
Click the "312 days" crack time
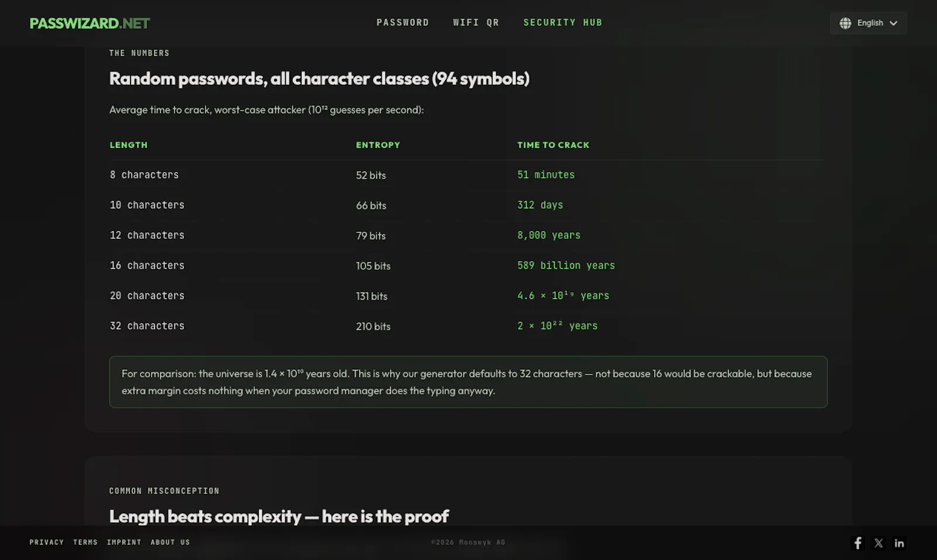pyautogui.click(x=540, y=205)
